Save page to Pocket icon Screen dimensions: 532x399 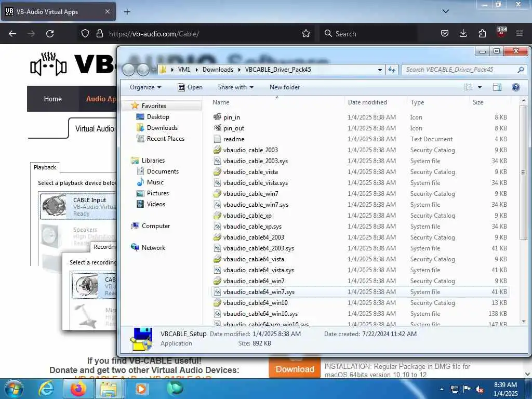tap(445, 33)
